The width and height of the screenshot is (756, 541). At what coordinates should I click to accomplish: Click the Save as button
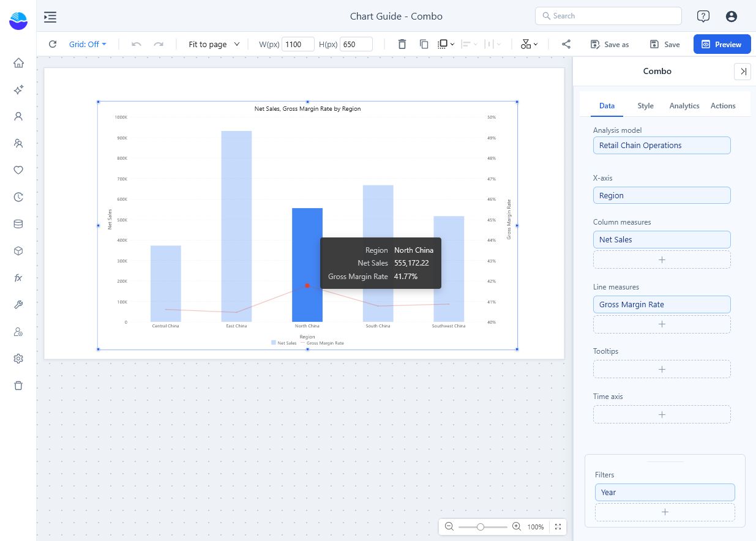click(x=609, y=44)
